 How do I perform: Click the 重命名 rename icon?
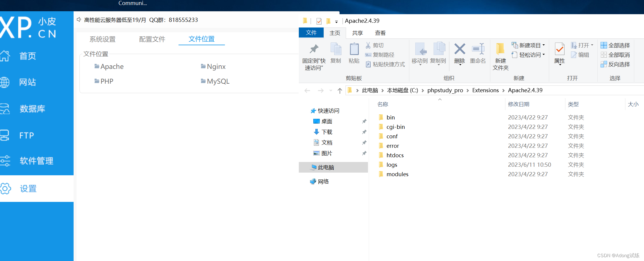tap(478, 49)
